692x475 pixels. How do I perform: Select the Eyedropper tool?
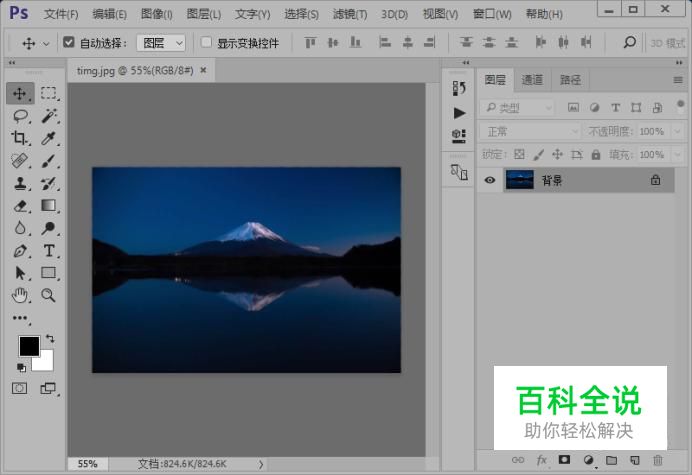(49, 138)
